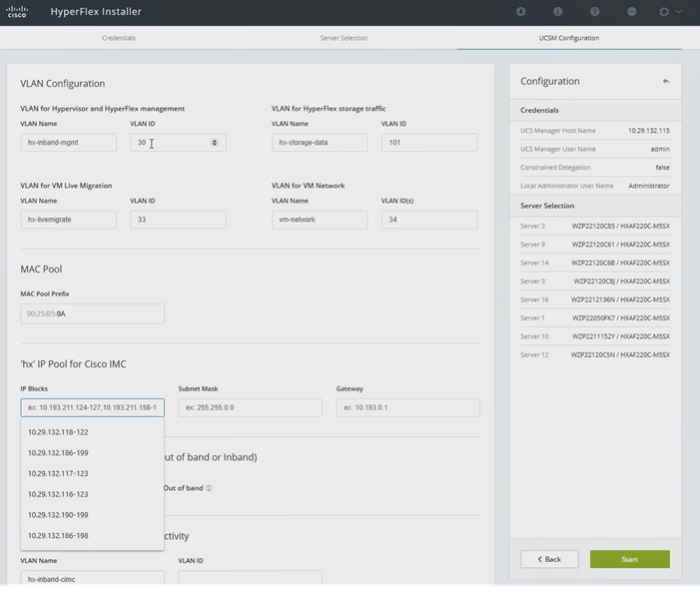Click UCS Manager User Name value admin
The height and width of the screenshot is (594, 700).
point(660,149)
